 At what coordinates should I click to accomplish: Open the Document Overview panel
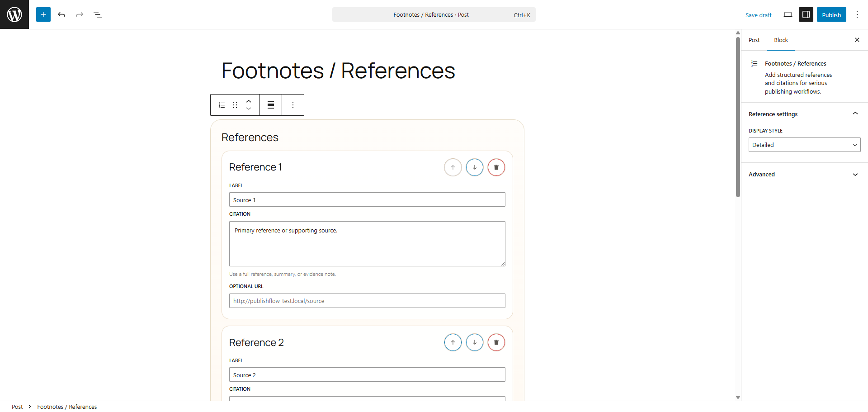click(x=98, y=14)
